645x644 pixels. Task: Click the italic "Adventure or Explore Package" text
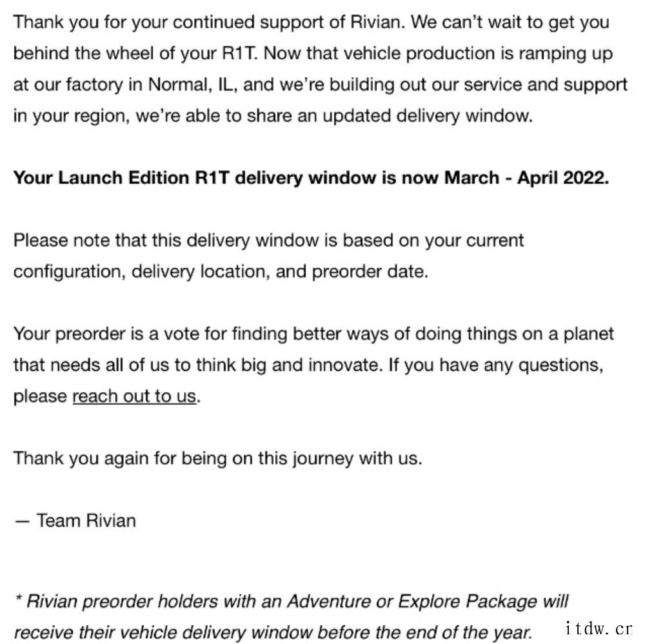[412, 601]
